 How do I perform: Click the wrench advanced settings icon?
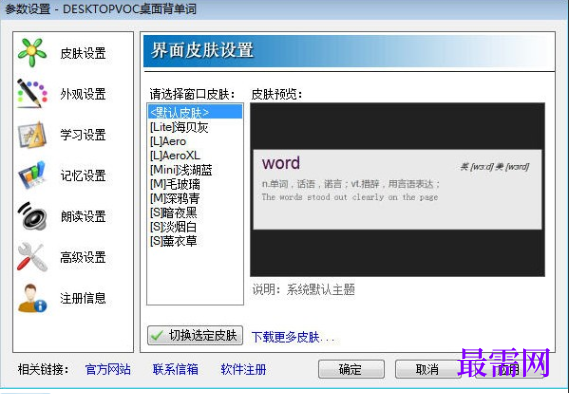pos(32,257)
